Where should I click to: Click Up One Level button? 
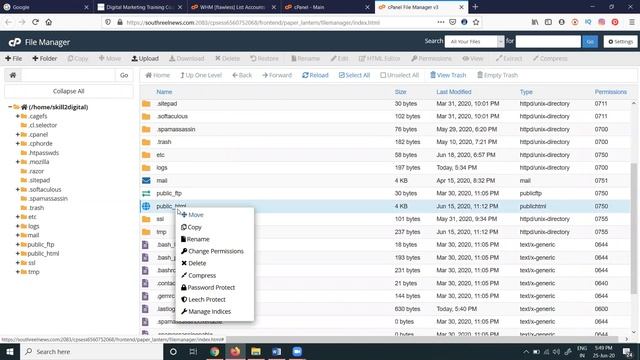click(201, 75)
